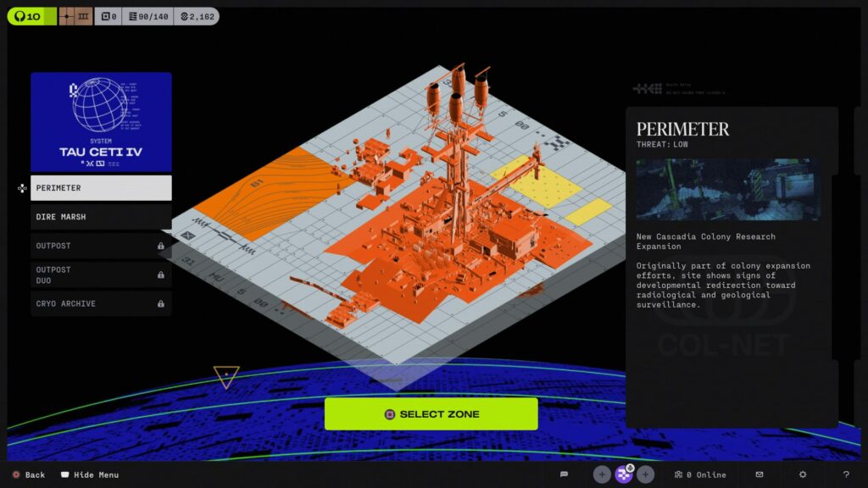Select the locked Cryo Archive zone

101,303
